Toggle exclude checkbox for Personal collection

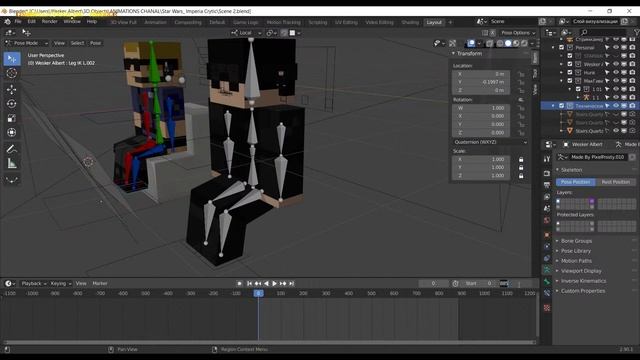point(562,48)
